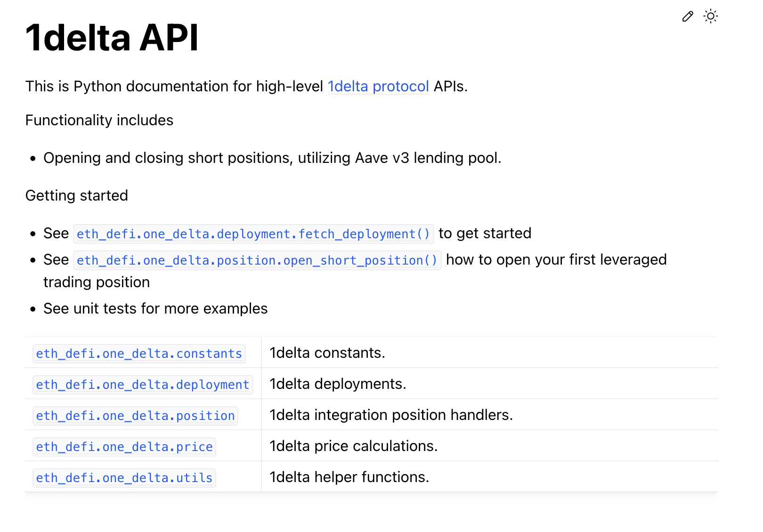The image size is (763, 532).
Task: Click the edit page pencil icon
Action: (x=688, y=17)
